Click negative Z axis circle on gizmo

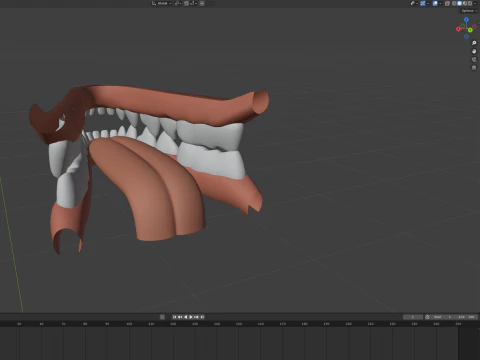[x=466, y=36]
